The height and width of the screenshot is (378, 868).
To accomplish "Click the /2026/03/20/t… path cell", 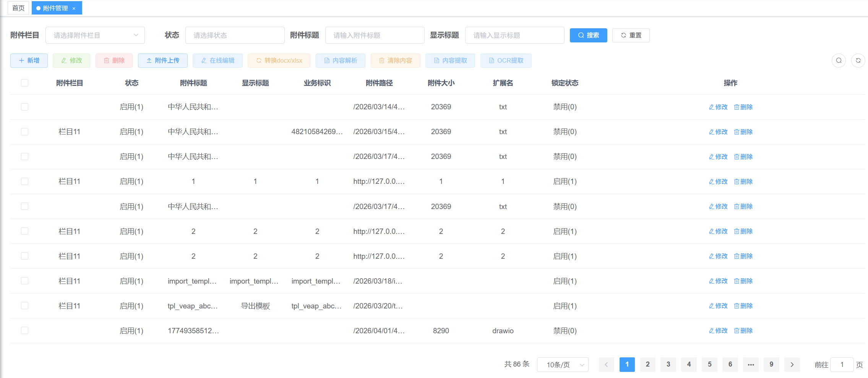I will (x=378, y=306).
